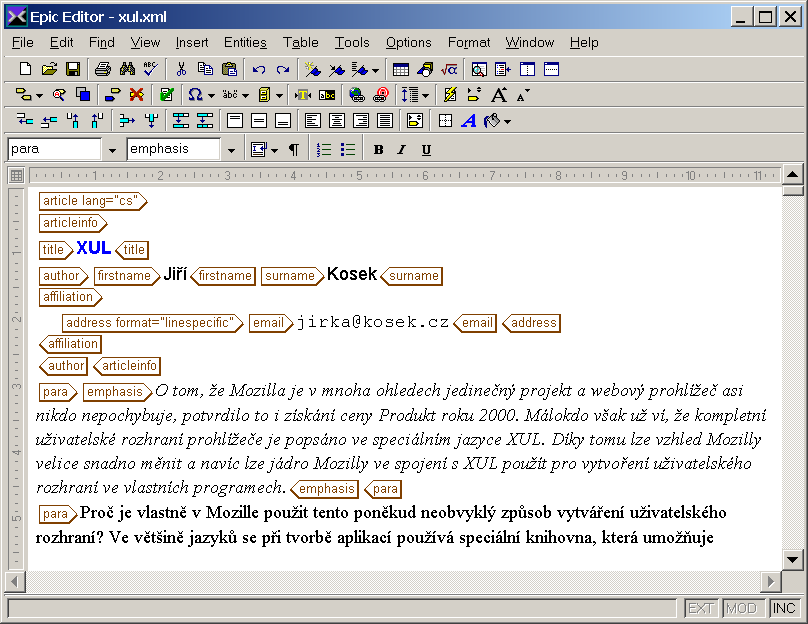Viewport: 808px width, 624px height.
Task: Expand the line spacing dropdown arrow
Action: [425, 96]
